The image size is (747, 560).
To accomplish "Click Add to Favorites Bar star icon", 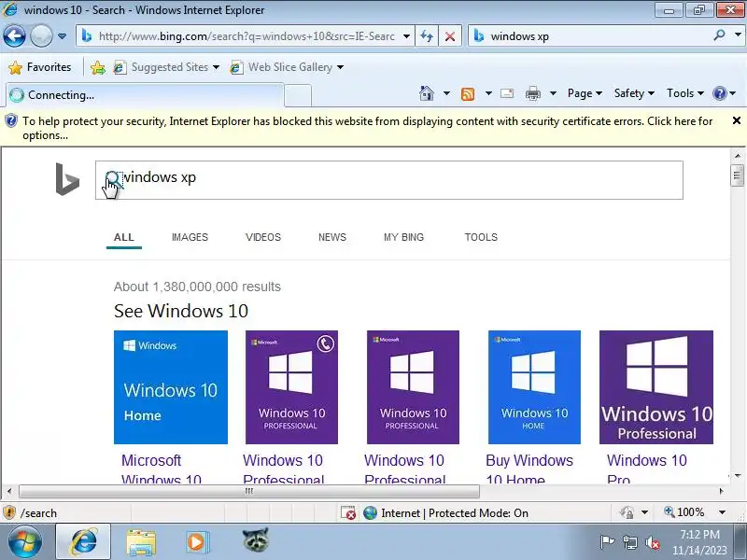I will [x=98, y=67].
